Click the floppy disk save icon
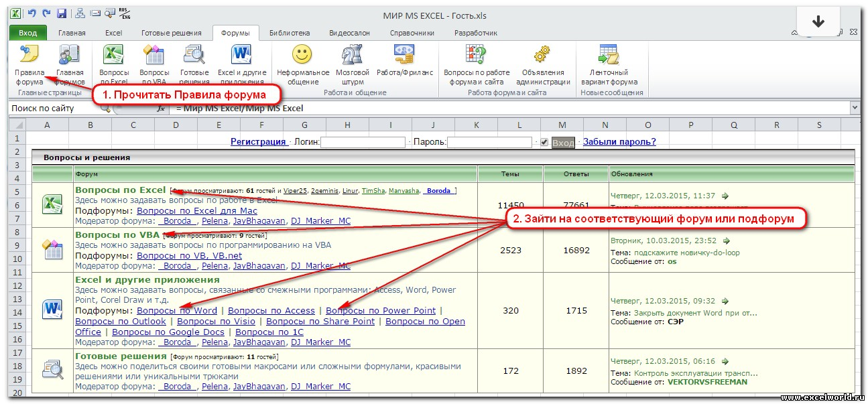This screenshot has height=404, width=868. point(62,13)
